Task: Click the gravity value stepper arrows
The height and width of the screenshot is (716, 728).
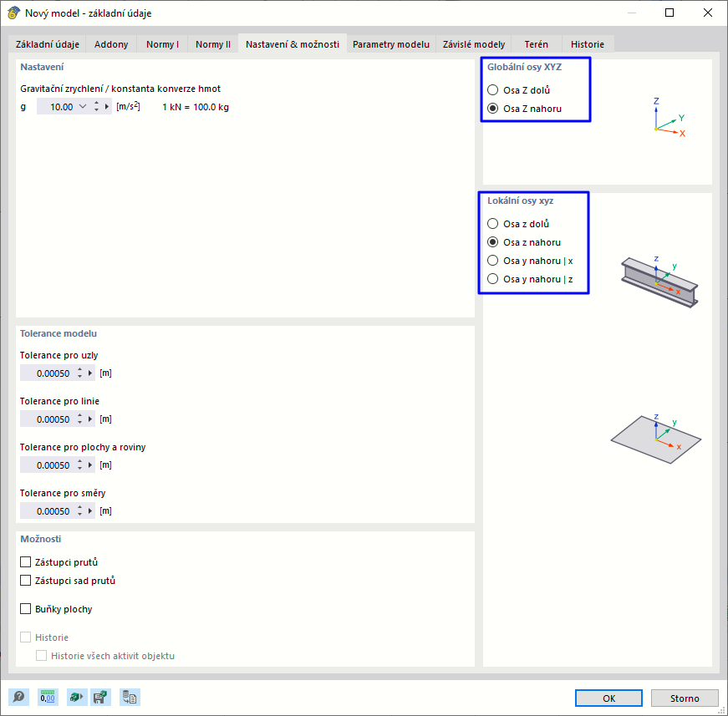Action: click(x=97, y=107)
